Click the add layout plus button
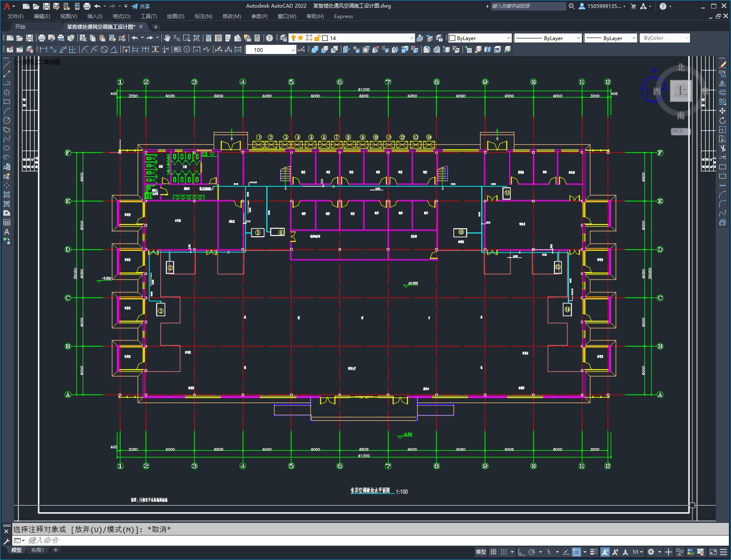 55,550
